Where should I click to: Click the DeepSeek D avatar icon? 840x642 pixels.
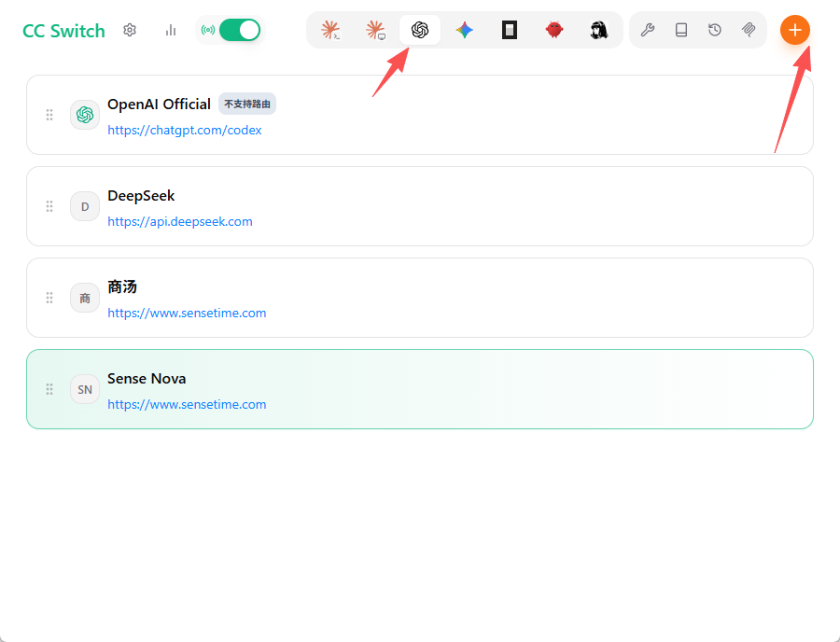(85, 206)
